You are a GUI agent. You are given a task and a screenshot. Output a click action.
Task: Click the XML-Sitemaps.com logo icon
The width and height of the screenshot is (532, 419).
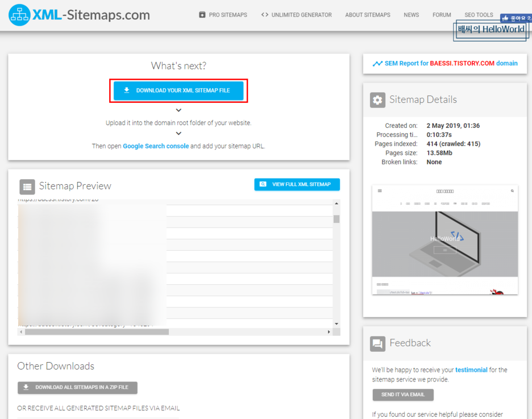point(19,15)
